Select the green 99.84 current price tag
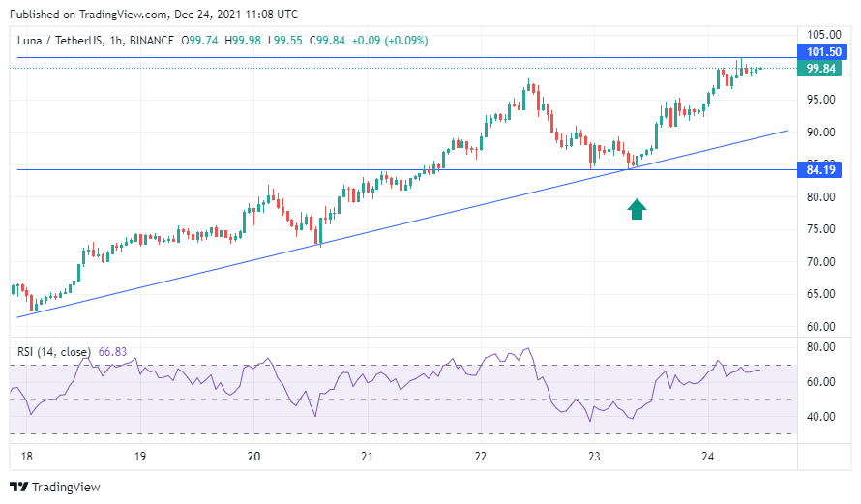 click(815, 68)
